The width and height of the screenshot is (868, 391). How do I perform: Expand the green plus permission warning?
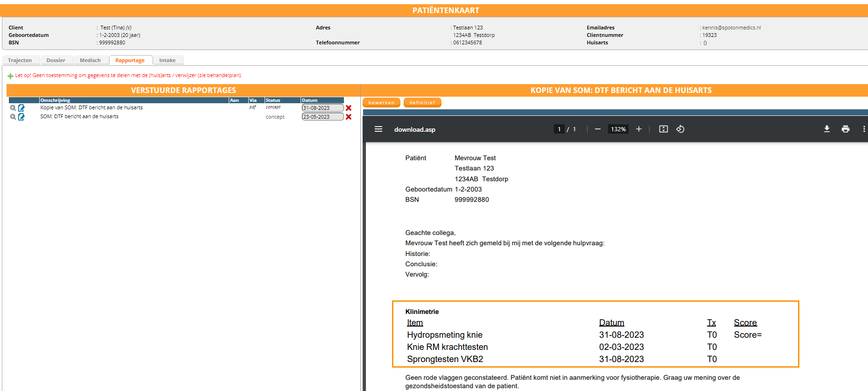[x=10, y=76]
